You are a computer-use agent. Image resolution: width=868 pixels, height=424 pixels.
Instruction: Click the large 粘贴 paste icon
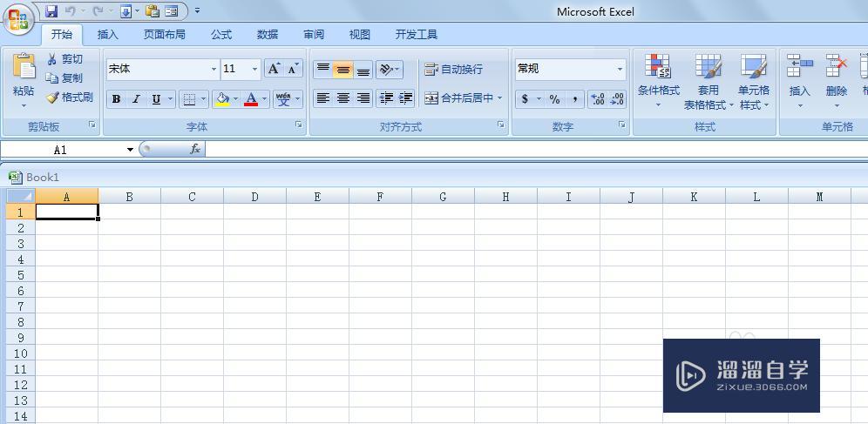coord(24,67)
